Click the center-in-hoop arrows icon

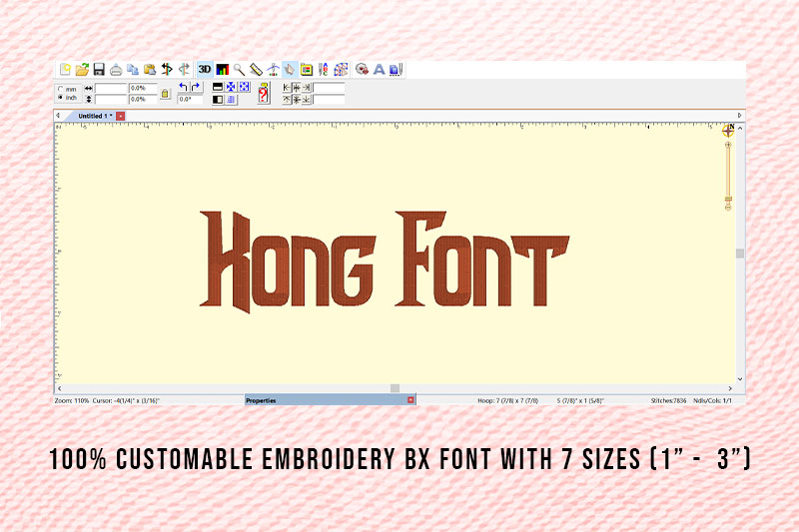[231, 87]
